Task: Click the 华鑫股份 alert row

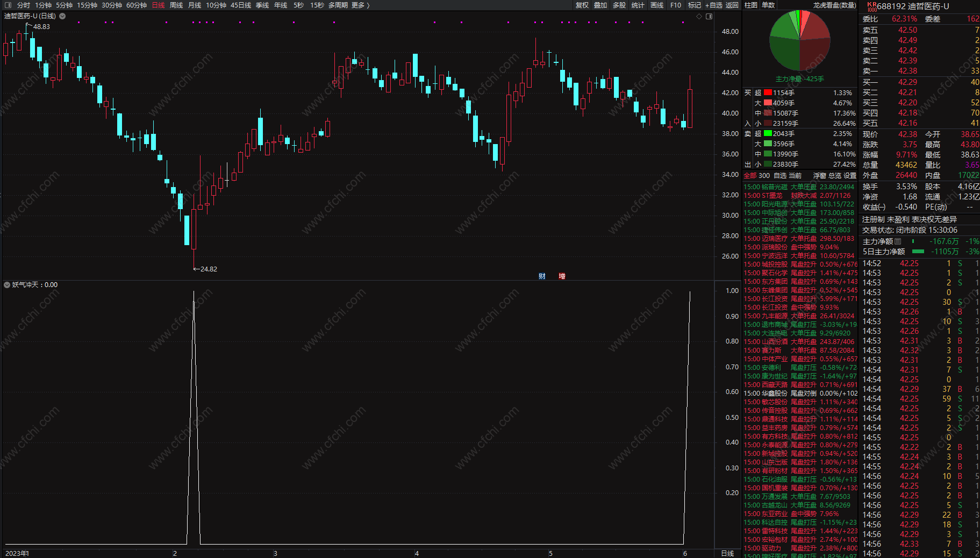Action: tap(800, 394)
